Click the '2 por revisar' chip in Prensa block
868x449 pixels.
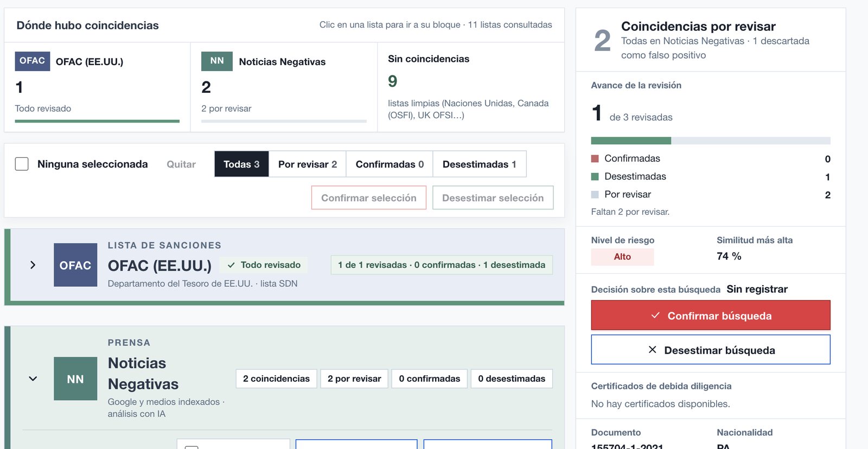coord(354,379)
